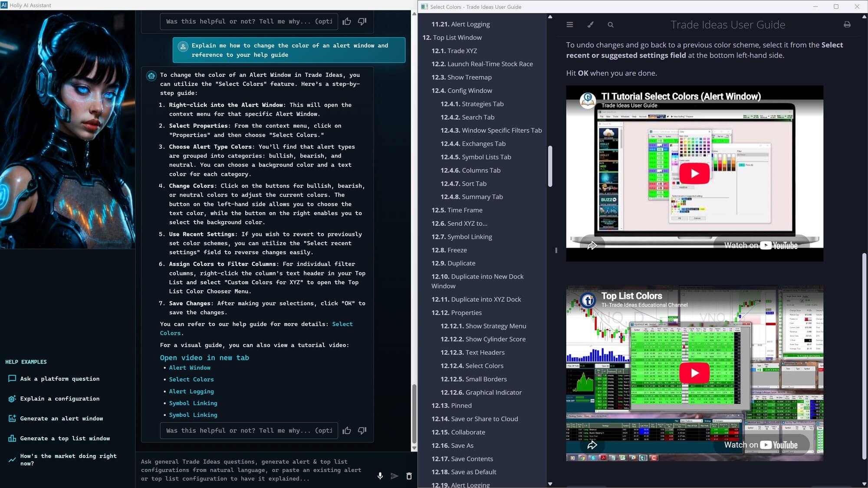
Task: Print the user guide page
Action: click(847, 25)
